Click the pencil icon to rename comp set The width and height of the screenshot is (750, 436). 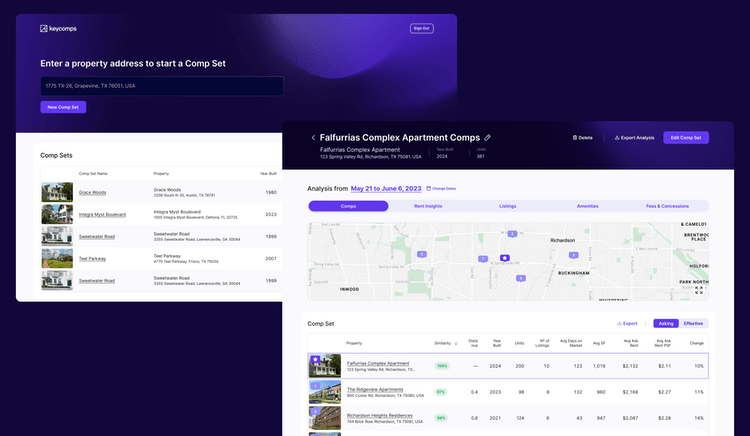pyautogui.click(x=488, y=137)
